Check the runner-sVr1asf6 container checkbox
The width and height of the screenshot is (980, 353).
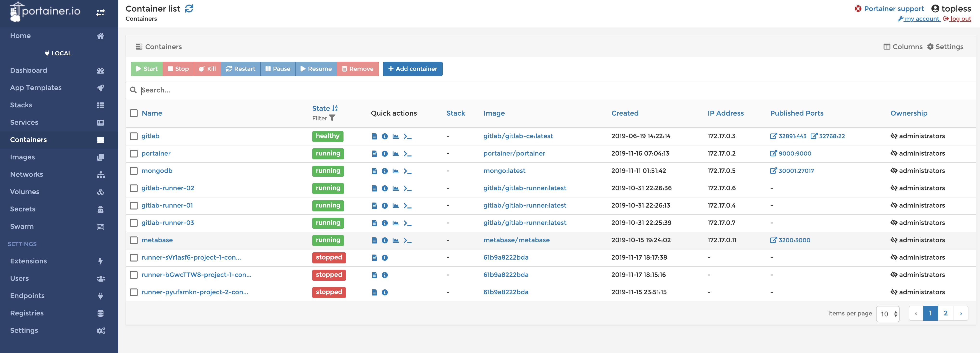[x=134, y=258]
